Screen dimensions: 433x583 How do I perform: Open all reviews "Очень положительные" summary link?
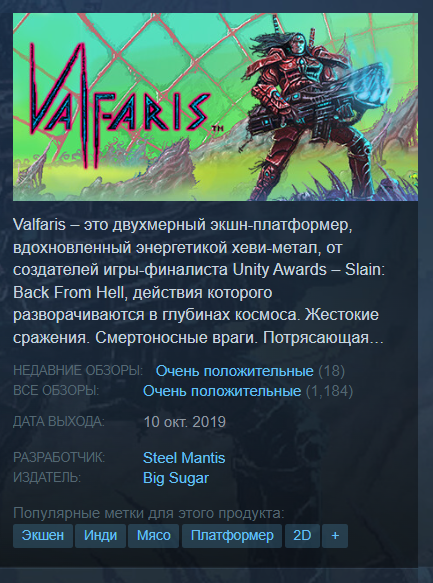(x=222, y=391)
